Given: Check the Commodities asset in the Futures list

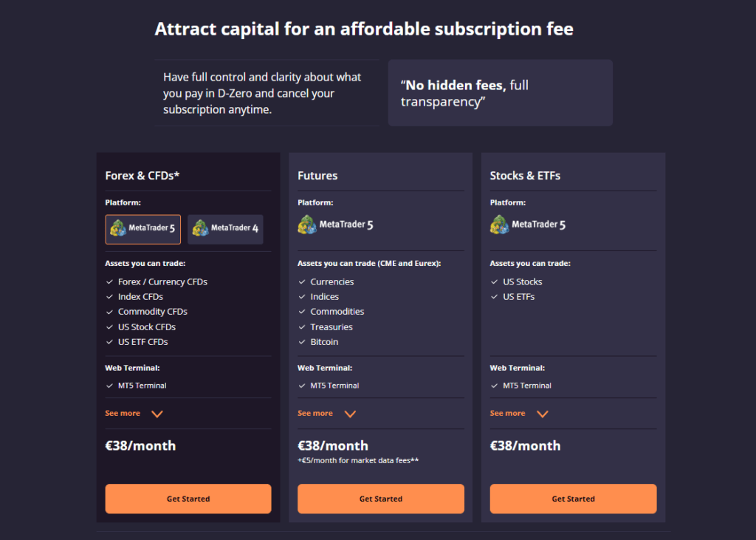Looking at the screenshot, I should point(301,311).
